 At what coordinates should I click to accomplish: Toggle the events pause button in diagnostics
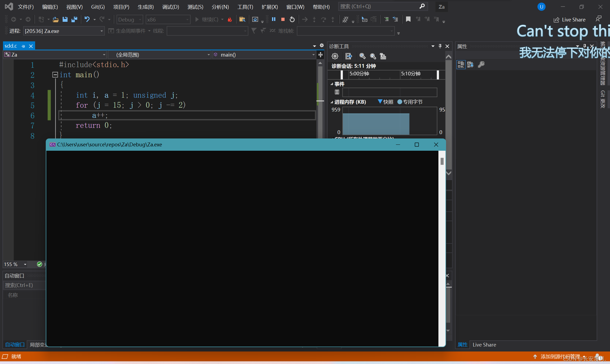point(337,92)
